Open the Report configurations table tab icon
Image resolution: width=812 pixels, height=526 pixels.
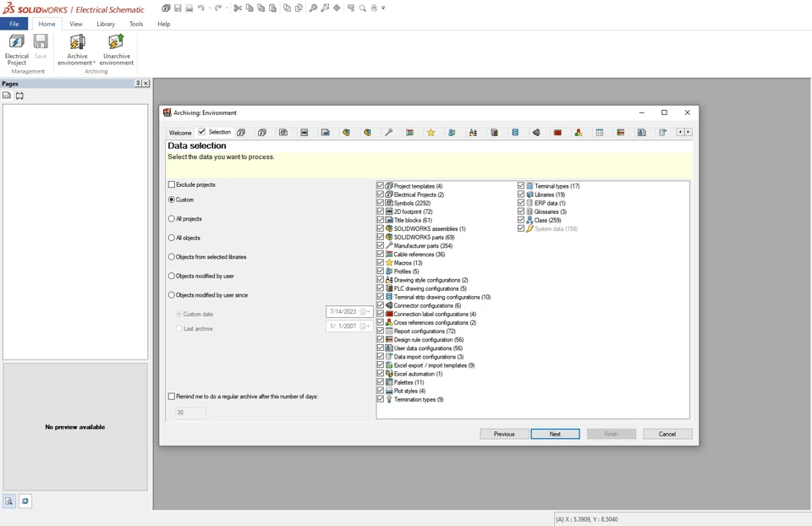600,133
